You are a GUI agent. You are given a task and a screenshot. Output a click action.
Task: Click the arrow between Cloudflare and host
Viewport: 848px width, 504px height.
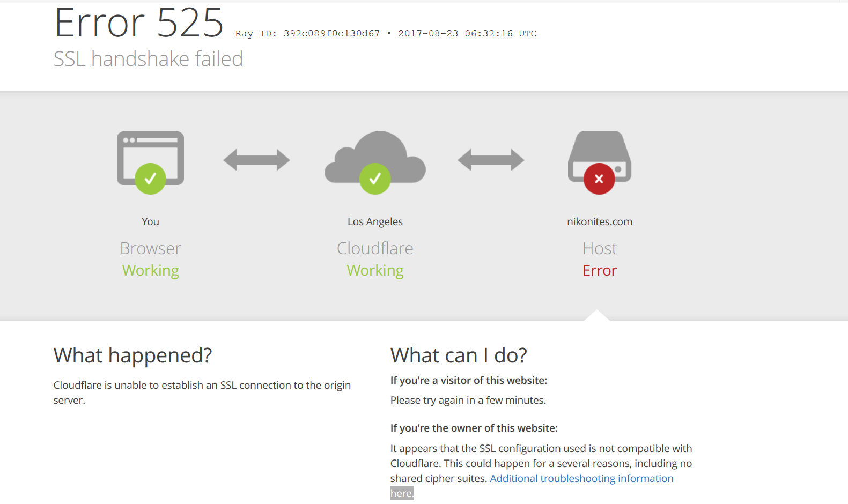pos(491,160)
